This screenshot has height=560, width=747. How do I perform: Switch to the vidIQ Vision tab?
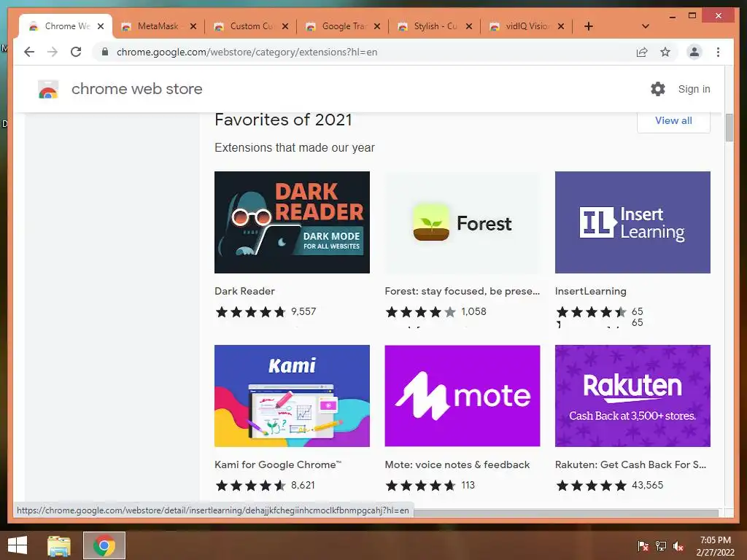(527, 26)
